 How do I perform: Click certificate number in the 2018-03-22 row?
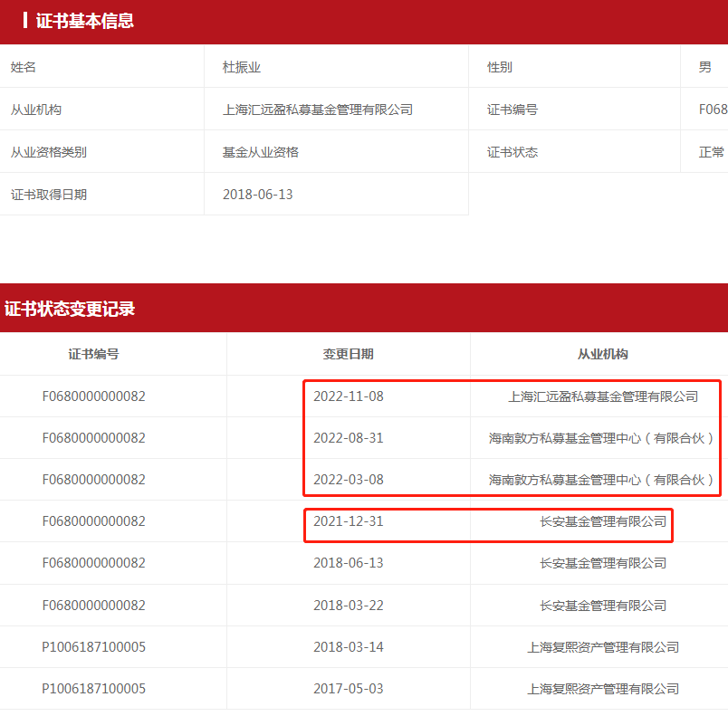point(94,606)
